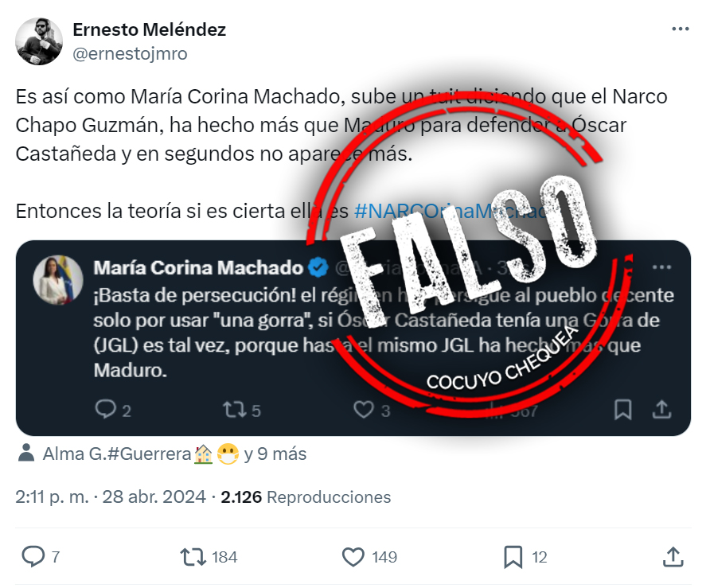Open María Corina Machado's avatar in quote
This screenshot has width=710, height=588.
point(58,280)
